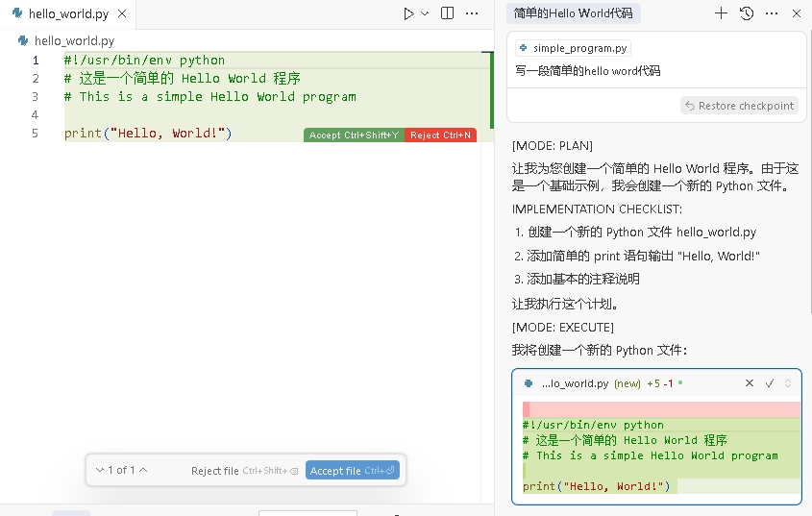Accept the diff with checkmark in code block

pyautogui.click(x=770, y=383)
